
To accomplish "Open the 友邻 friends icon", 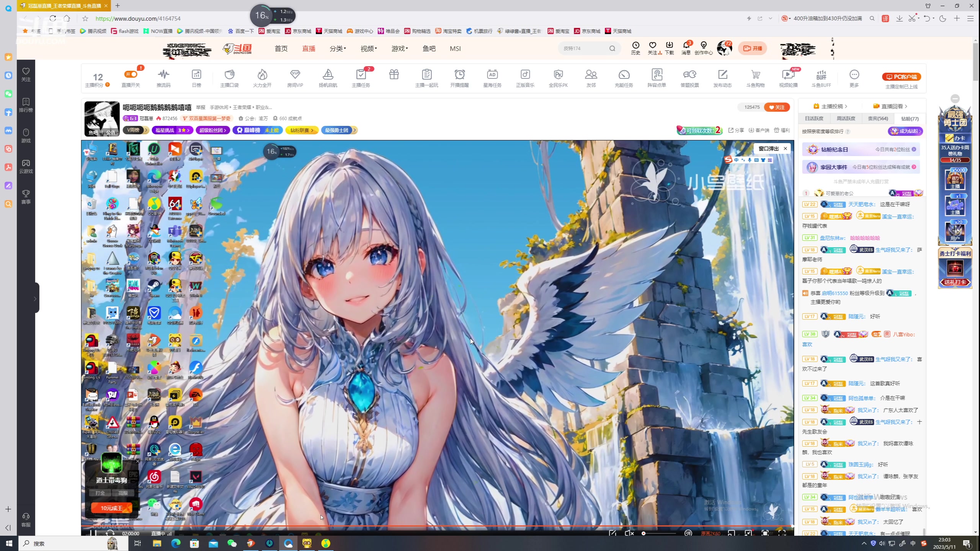I will (x=591, y=74).
